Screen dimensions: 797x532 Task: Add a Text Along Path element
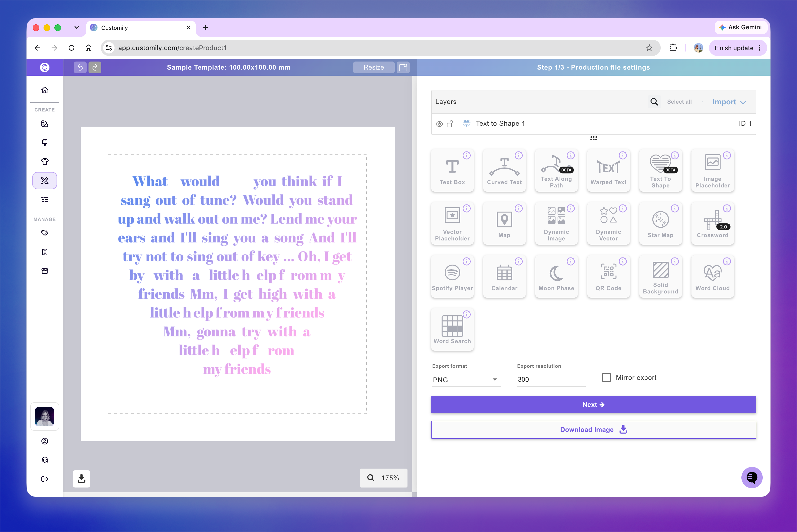[x=556, y=171]
